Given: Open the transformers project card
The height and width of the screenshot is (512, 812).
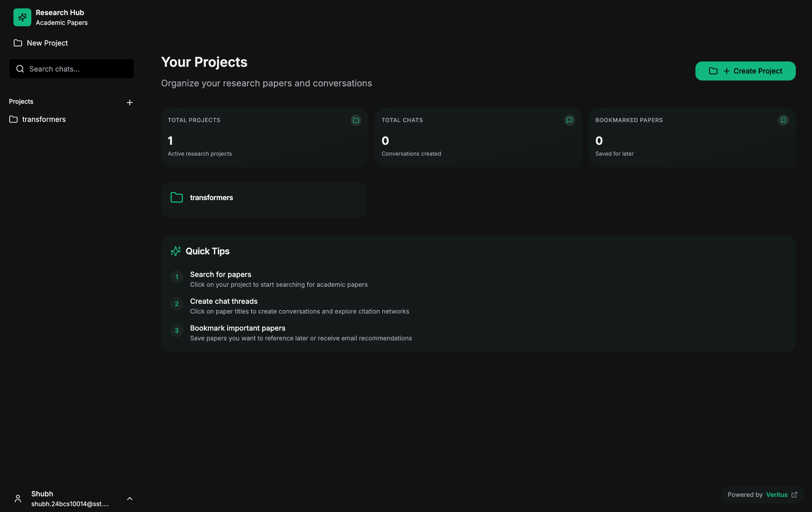Looking at the screenshot, I should 264,200.
